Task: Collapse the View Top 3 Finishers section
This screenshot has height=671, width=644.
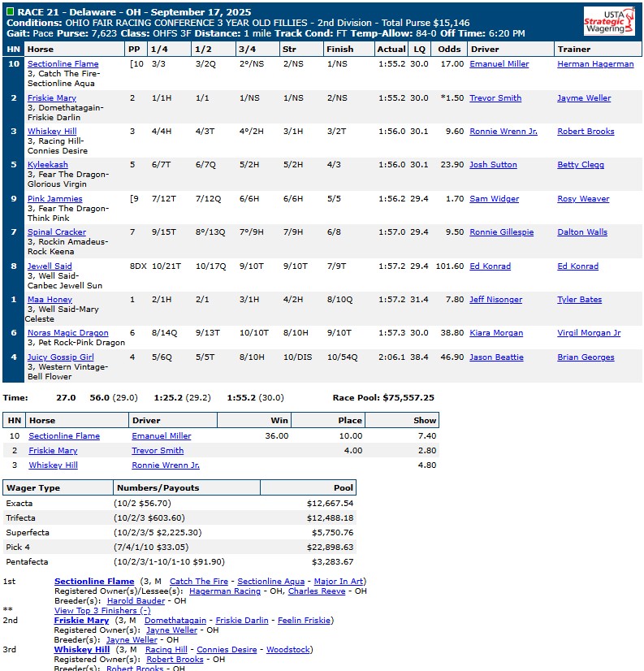Action: tap(102, 611)
